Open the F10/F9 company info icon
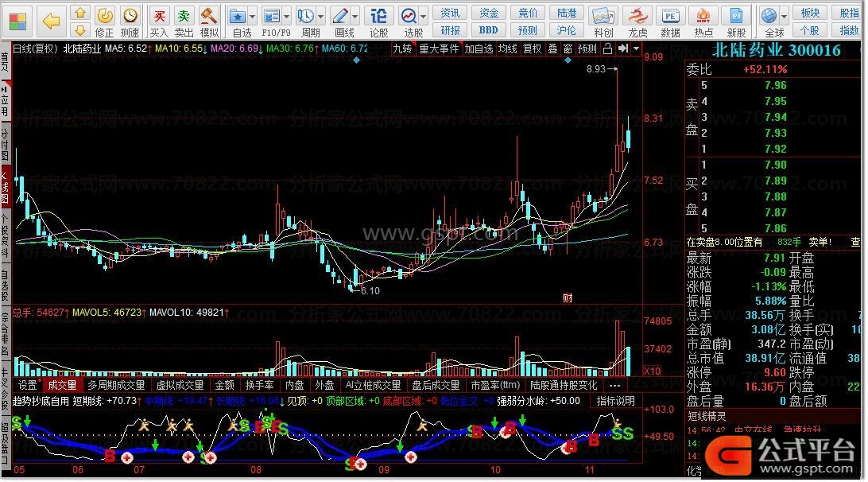This screenshot has height=482, width=868. click(272, 16)
